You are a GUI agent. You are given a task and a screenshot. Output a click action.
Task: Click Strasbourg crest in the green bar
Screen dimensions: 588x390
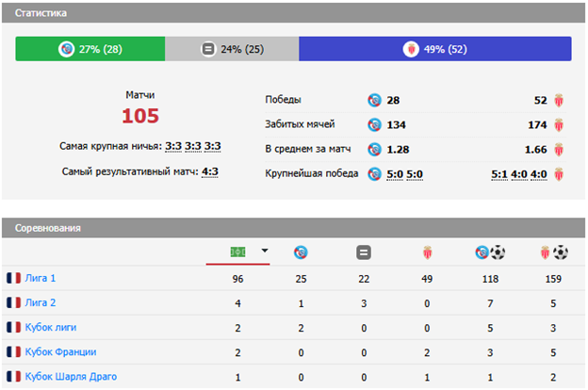(66, 49)
